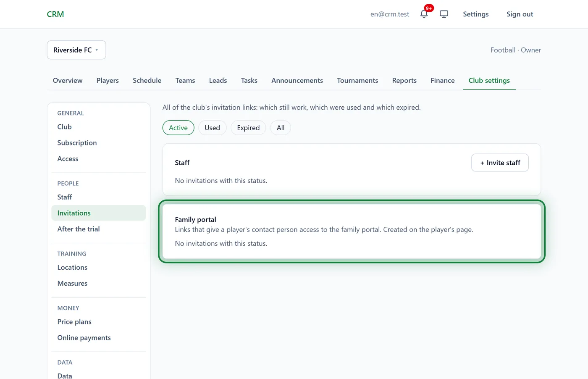Open Access settings
The height and width of the screenshot is (379, 588).
(x=99, y=159)
